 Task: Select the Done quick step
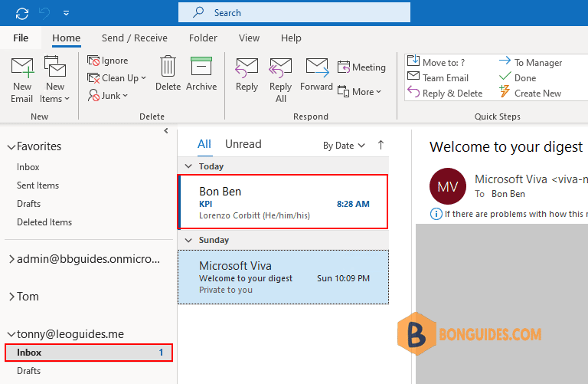[518, 77]
